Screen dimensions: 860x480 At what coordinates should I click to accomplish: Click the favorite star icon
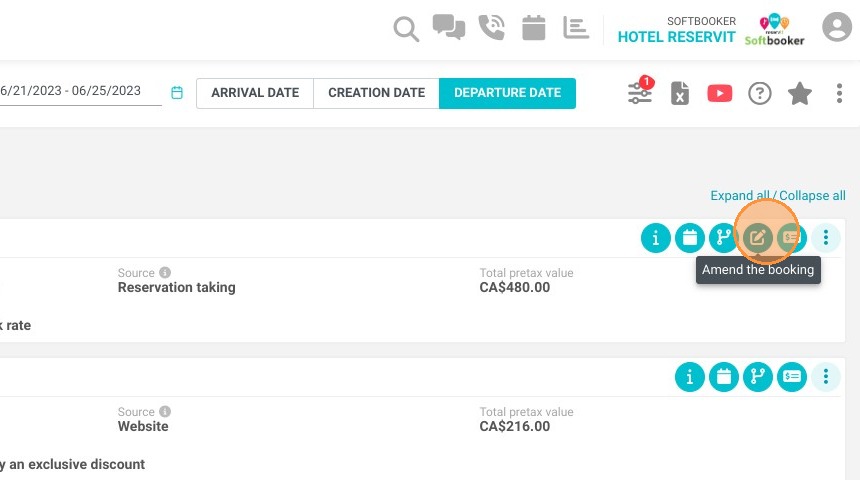coord(800,93)
